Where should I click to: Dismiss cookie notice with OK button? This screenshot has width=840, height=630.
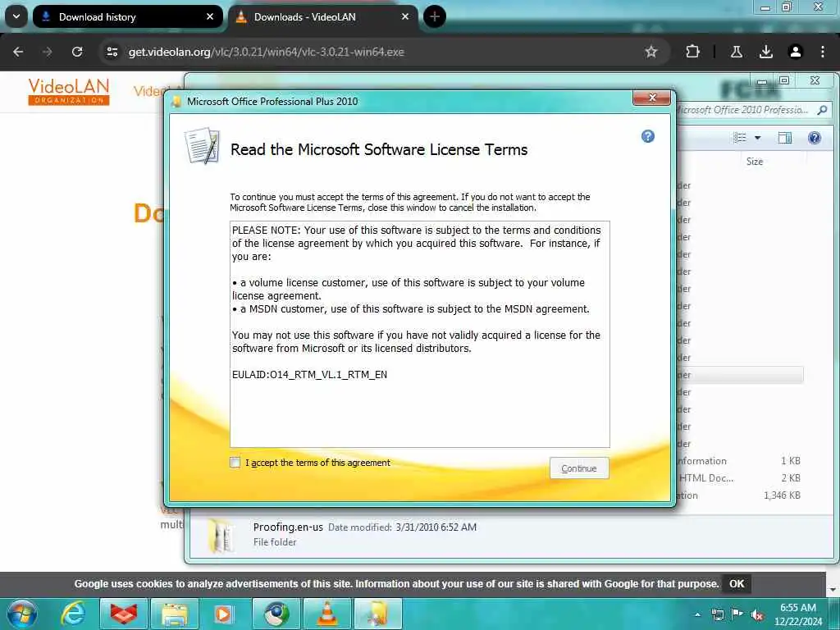pyautogui.click(x=737, y=584)
